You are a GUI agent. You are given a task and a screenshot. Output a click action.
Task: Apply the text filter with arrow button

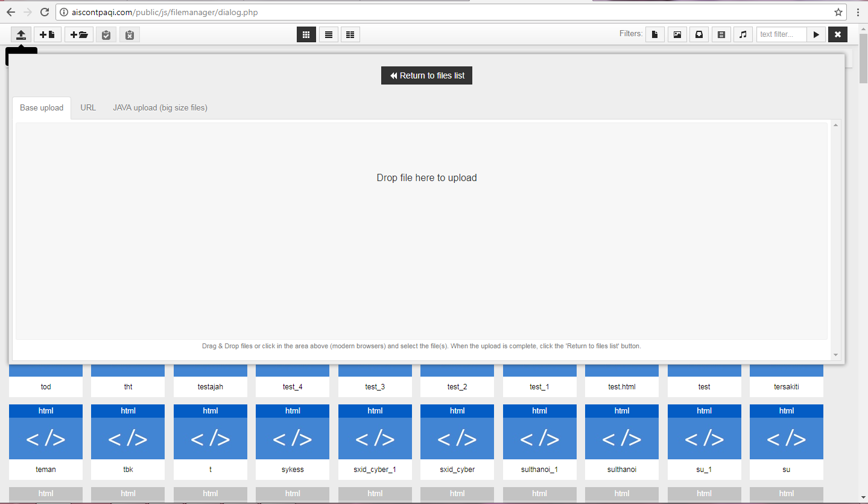click(816, 34)
